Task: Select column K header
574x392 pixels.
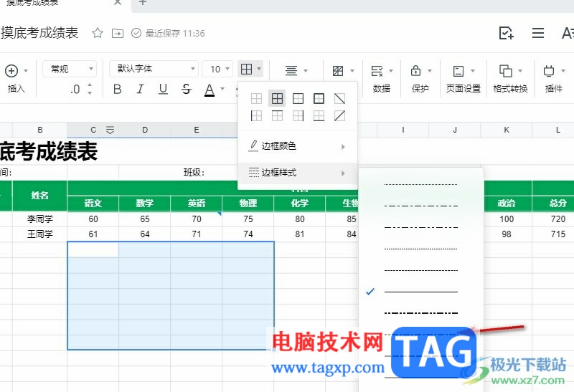Action: (507, 130)
